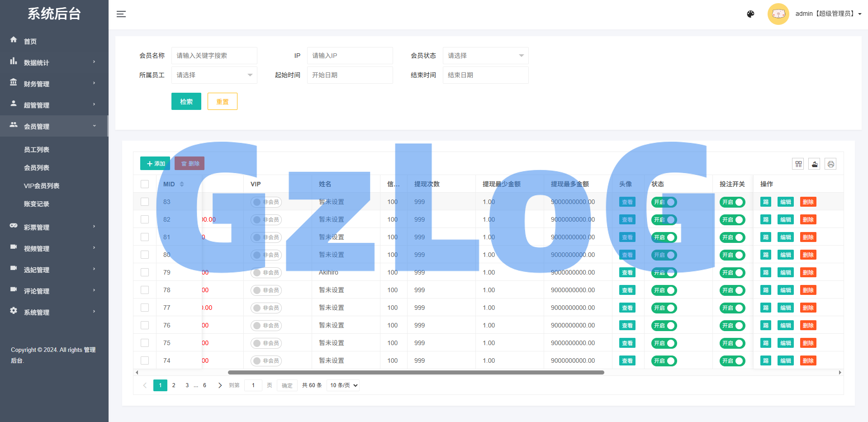Click the 添加 add member button
Screen dimensions: 868x422
click(x=155, y=163)
